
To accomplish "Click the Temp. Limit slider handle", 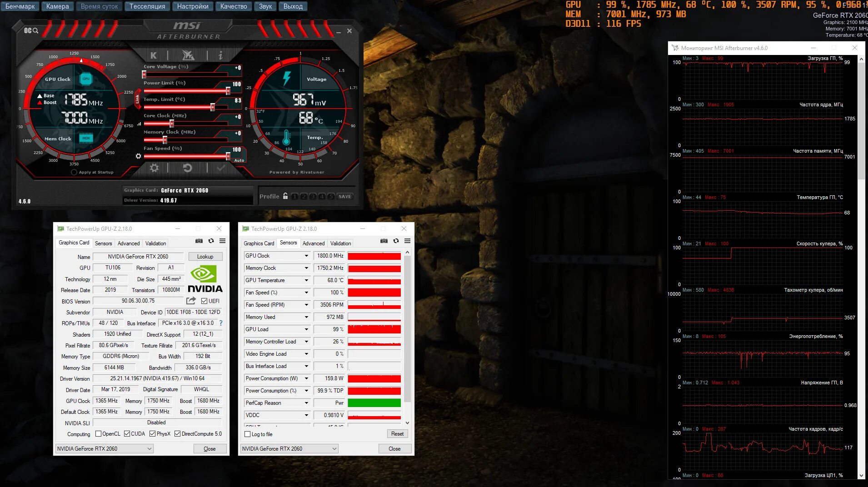I will 212,107.
